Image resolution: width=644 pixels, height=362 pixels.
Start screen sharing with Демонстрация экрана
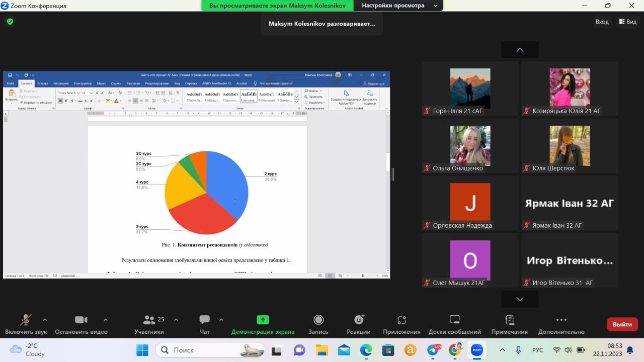coord(263,324)
